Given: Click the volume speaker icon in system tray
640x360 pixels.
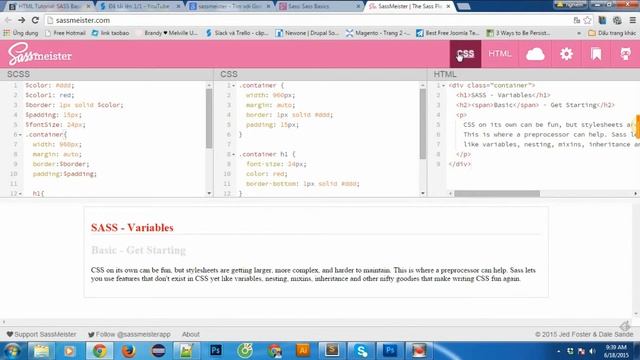Looking at the screenshot, I should [592, 351].
